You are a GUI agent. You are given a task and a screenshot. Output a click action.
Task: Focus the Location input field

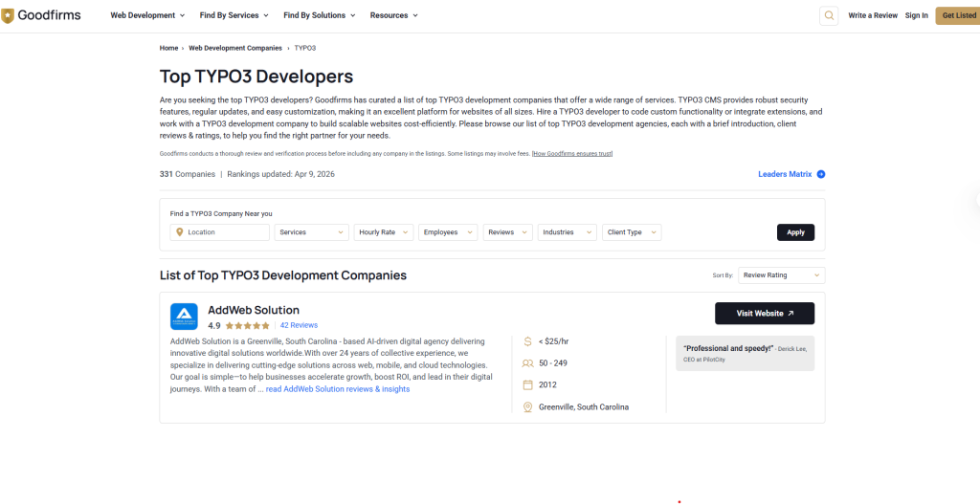click(220, 232)
